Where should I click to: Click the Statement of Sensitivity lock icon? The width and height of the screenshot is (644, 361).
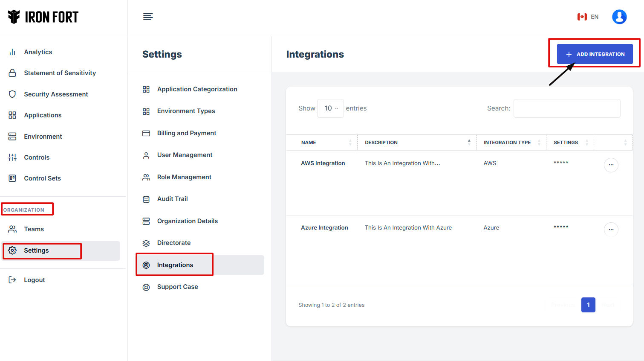click(12, 73)
